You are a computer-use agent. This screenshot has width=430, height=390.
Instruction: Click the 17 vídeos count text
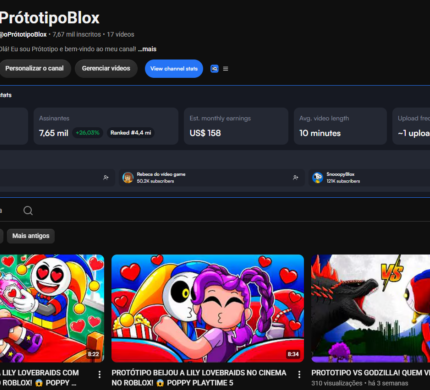coord(120,34)
